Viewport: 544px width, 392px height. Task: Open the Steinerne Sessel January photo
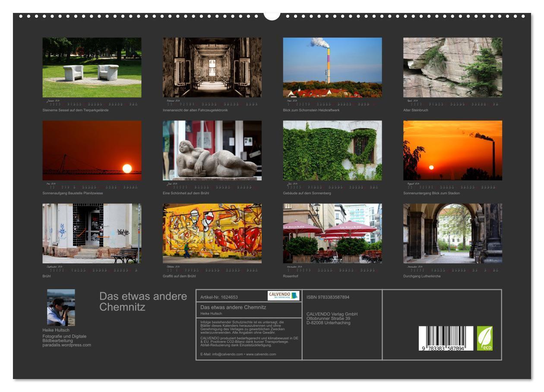pyautogui.click(x=92, y=67)
